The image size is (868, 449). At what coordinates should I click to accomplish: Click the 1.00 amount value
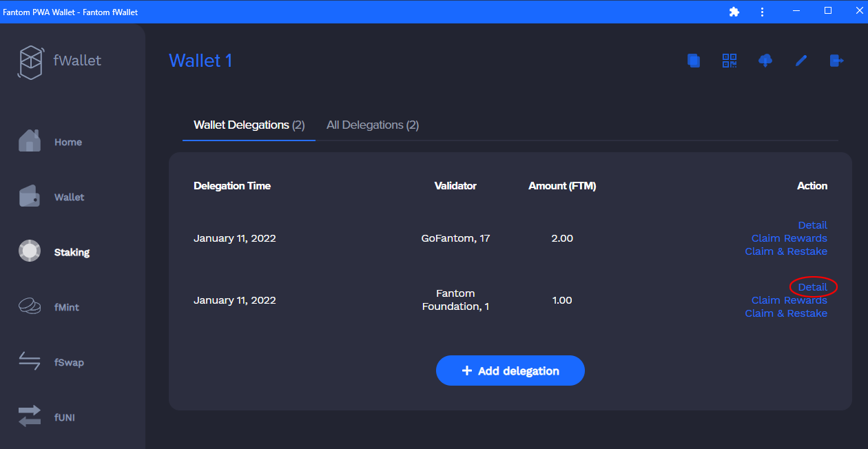(x=562, y=300)
